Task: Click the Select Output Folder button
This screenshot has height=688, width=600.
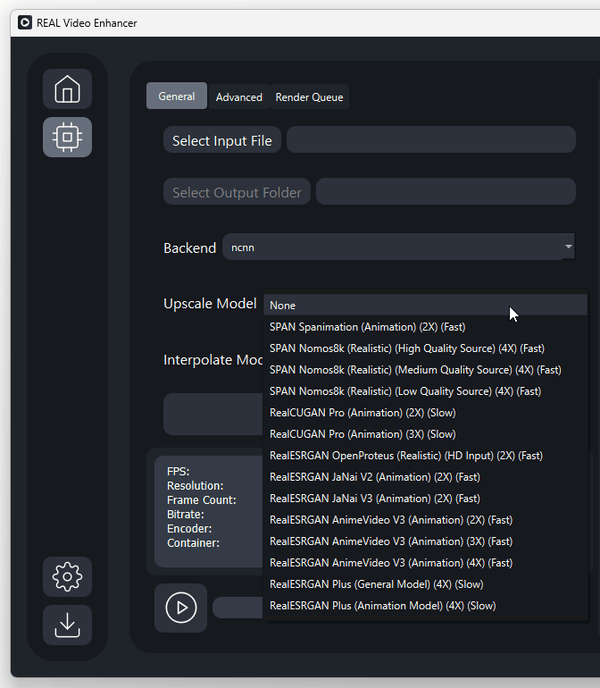Action: 237,192
